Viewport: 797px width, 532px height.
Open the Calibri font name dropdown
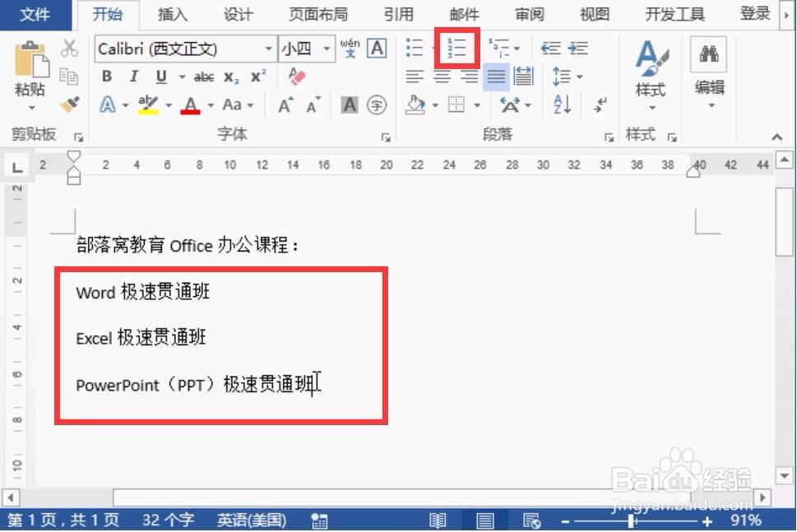[268, 49]
